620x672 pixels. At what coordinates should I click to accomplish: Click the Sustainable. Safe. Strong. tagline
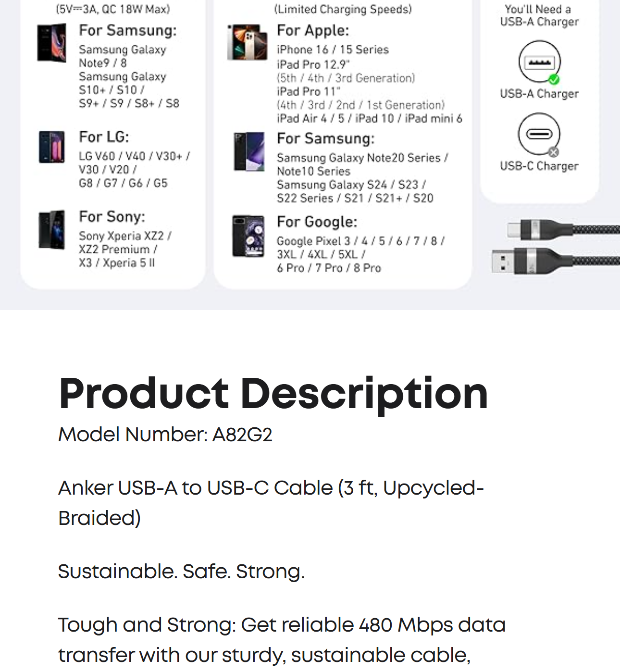pos(181,572)
